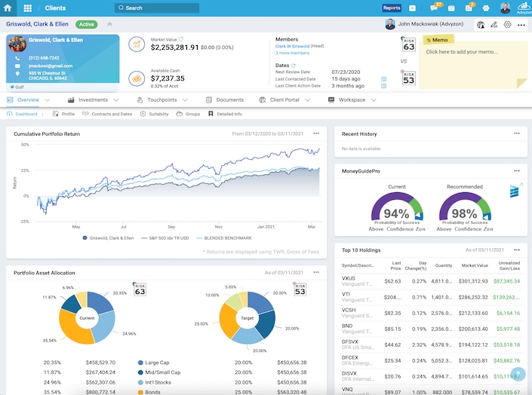The image size is (532, 395).
Task: Click Large Cap color legend dot
Action: pos(140,363)
